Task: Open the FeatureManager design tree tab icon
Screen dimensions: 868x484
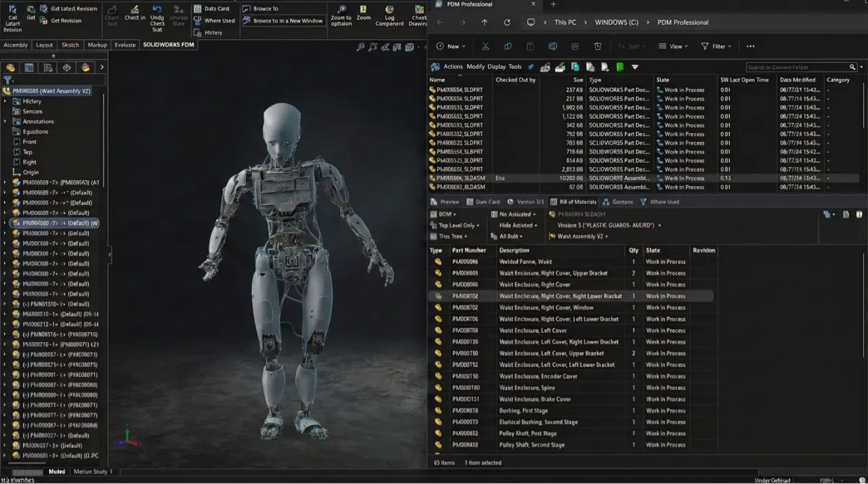Action: point(11,67)
